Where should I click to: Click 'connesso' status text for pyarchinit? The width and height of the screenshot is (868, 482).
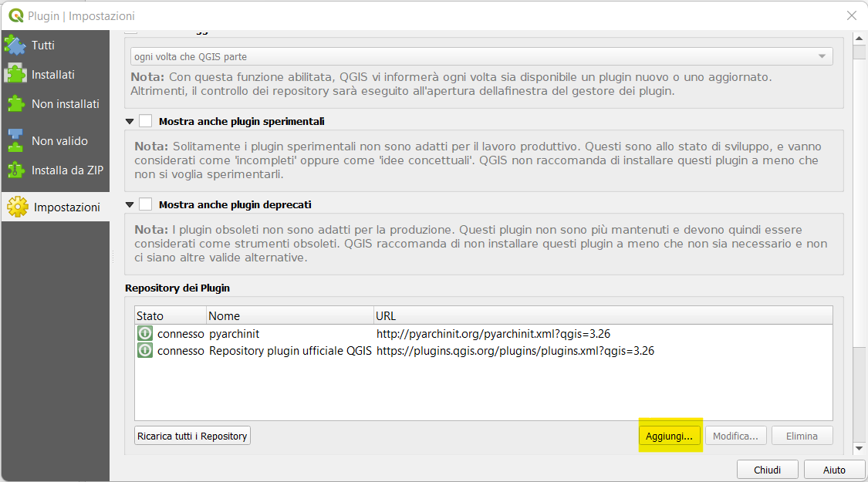pyautogui.click(x=181, y=334)
